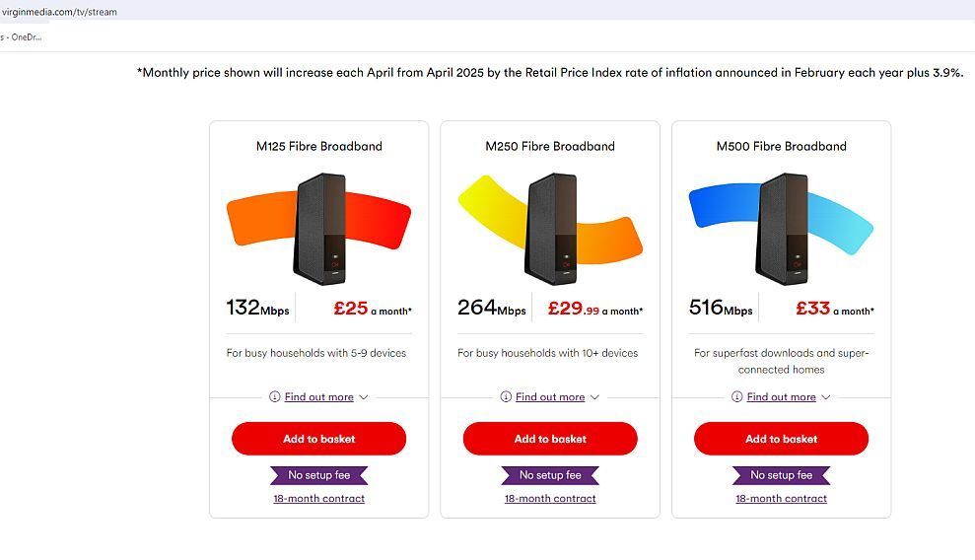This screenshot has width=975, height=560.
Task: Click the M125 router image
Action: click(319, 228)
